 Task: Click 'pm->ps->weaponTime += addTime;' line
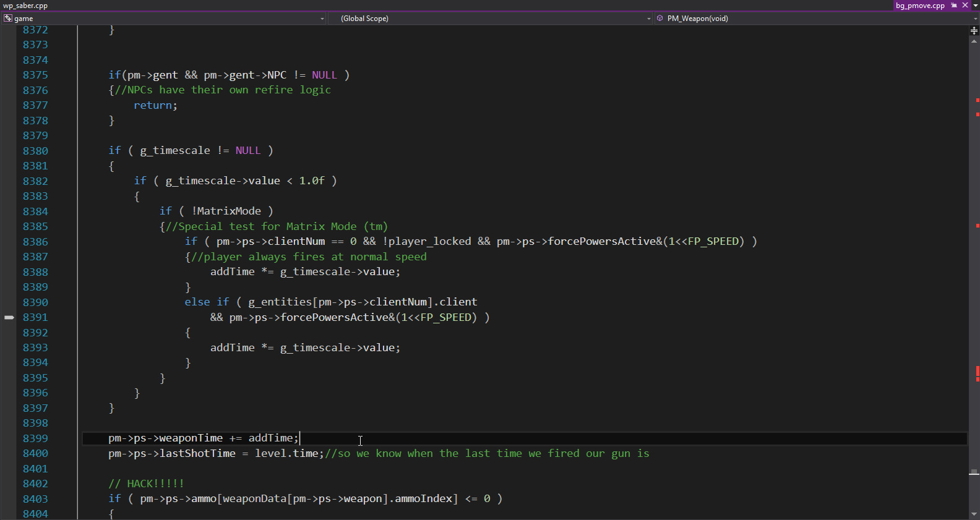click(x=204, y=438)
